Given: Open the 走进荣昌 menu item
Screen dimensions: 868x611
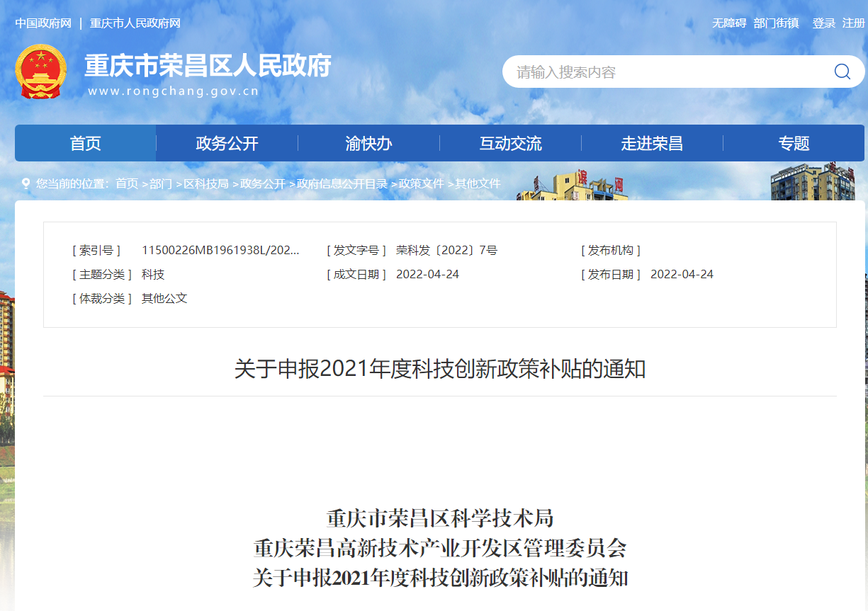Looking at the screenshot, I should pyautogui.click(x=652, y=144).
